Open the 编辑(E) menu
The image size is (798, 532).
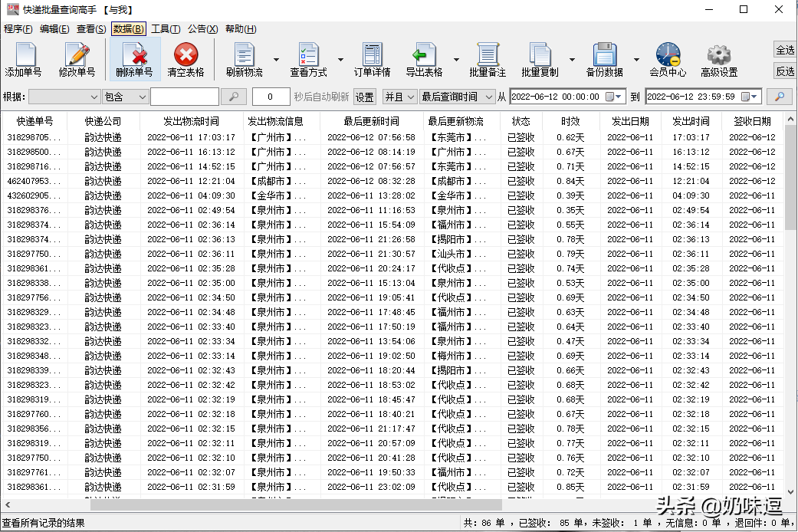pyautogui.click(x=54, y=29)
